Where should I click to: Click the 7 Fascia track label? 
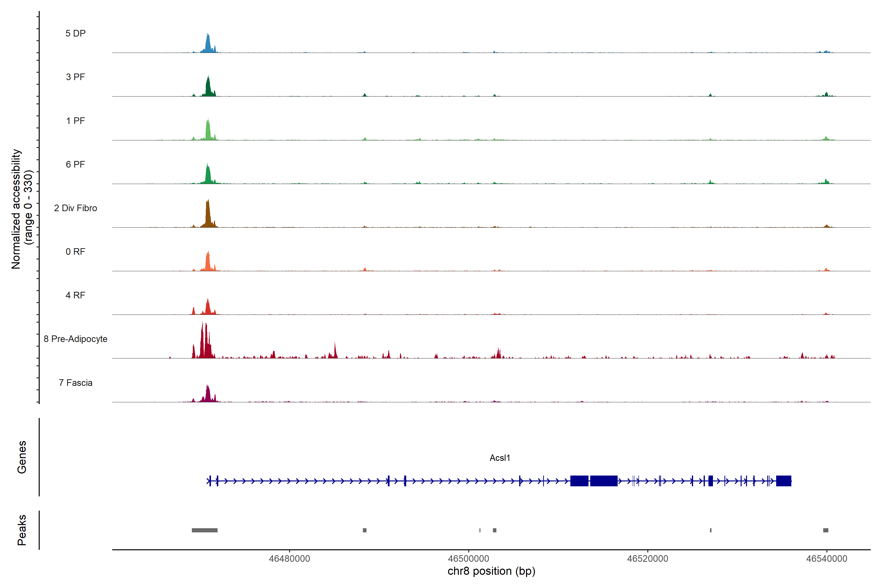point(75,382)
